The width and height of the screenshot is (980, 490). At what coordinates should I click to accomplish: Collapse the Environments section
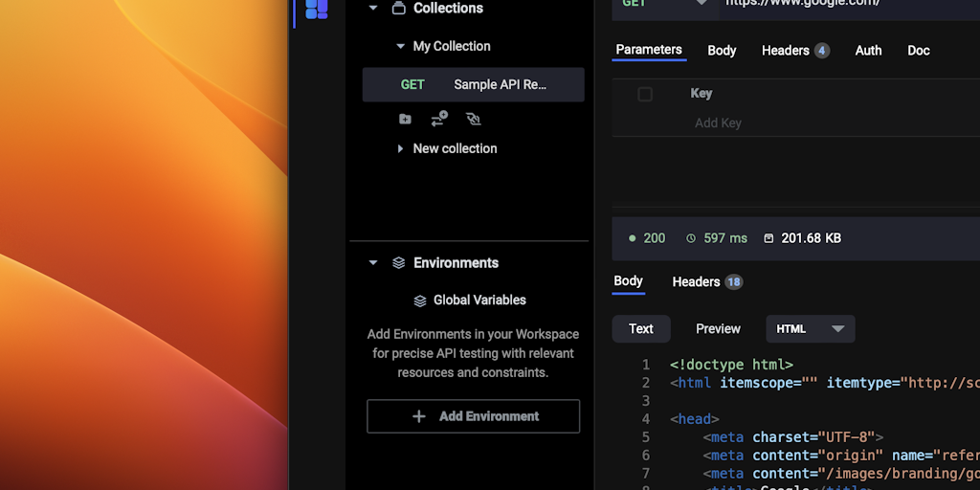click(x=373, y=263)
